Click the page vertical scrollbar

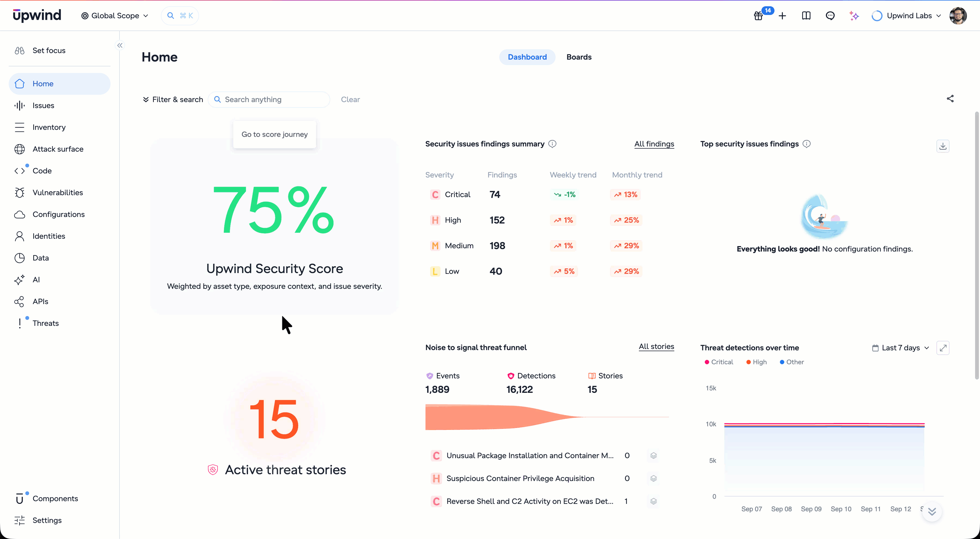(x=976, y=245)
